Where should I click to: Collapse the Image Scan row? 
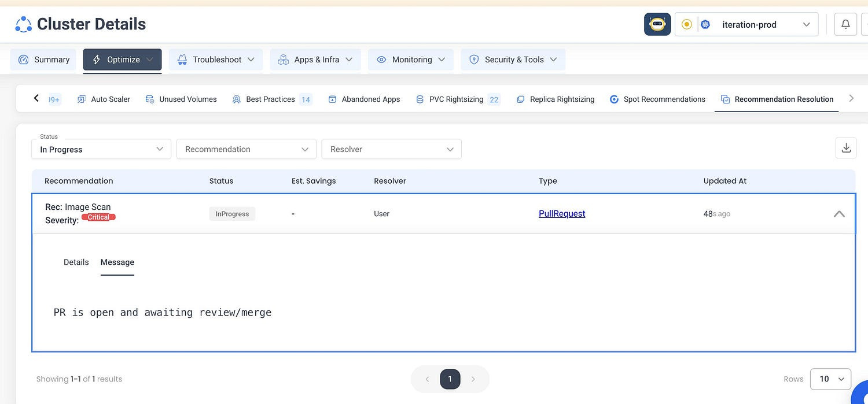click(839, 214)
